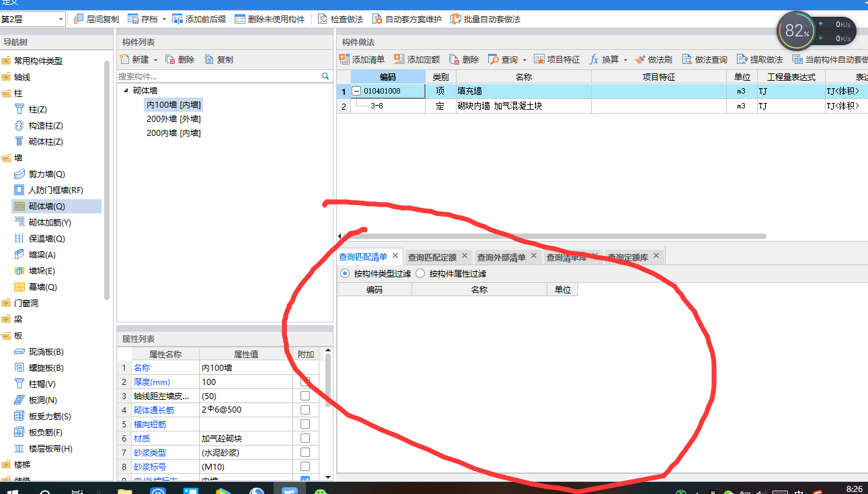Click the 删除 icon in 构件做法 toolbar

[455, 59]
